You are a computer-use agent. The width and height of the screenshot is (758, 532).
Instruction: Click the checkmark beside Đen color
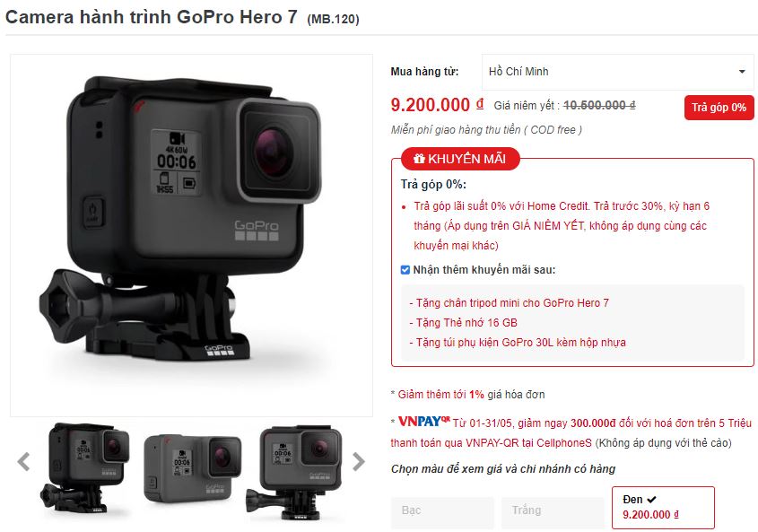651,500
